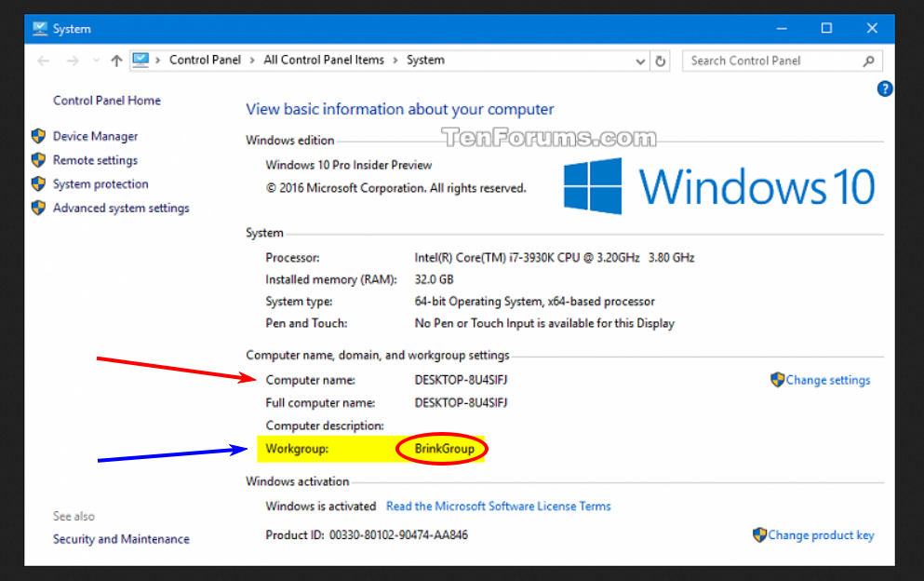Open the address bar history dropdown
Image resolution: width=924 pixels, height=581 pixels.
[640, 61]
